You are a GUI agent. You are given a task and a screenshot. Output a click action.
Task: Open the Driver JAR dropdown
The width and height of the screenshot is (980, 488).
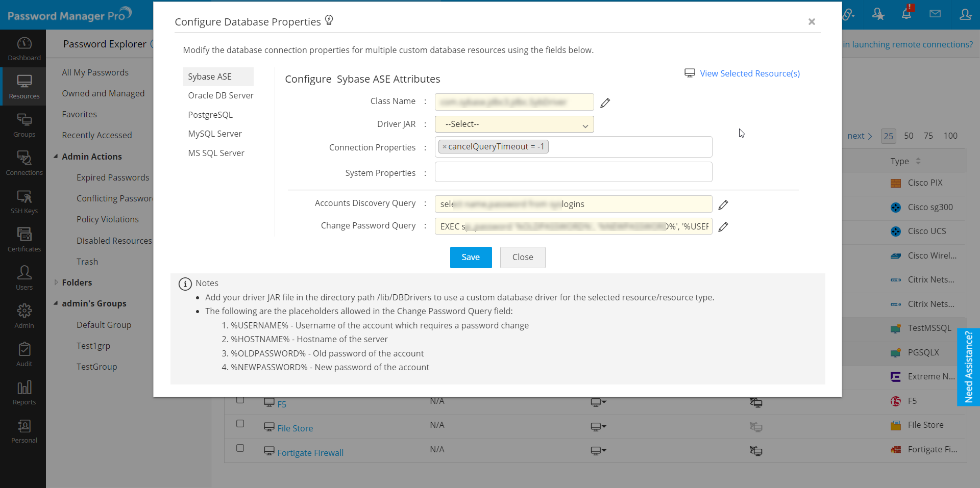coord(514,124)
